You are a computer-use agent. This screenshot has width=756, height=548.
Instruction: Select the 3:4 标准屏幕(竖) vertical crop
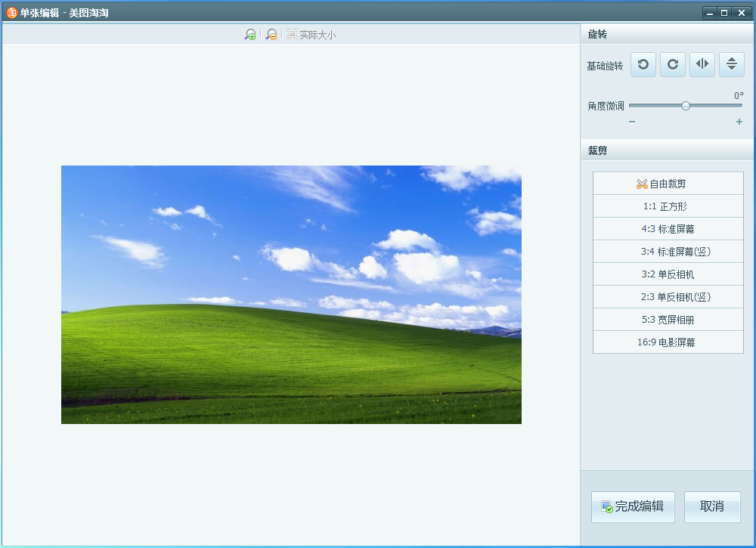pos(668,251)
